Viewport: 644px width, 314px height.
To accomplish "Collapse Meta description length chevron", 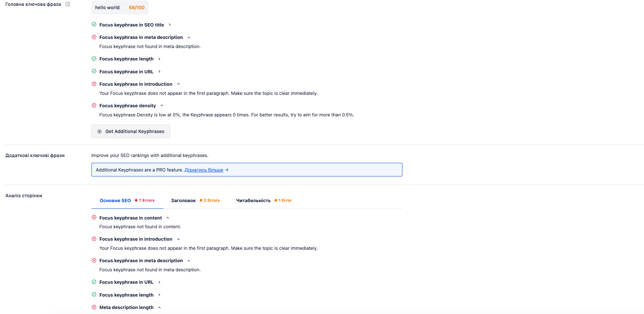I will [x=159, y=307].
